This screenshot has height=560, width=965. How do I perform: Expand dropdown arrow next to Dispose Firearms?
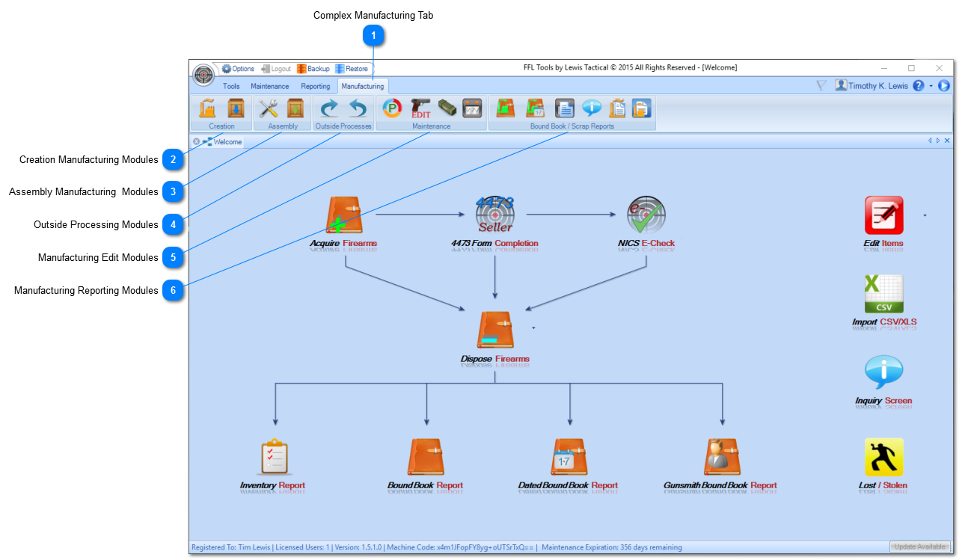pos(533,328)
